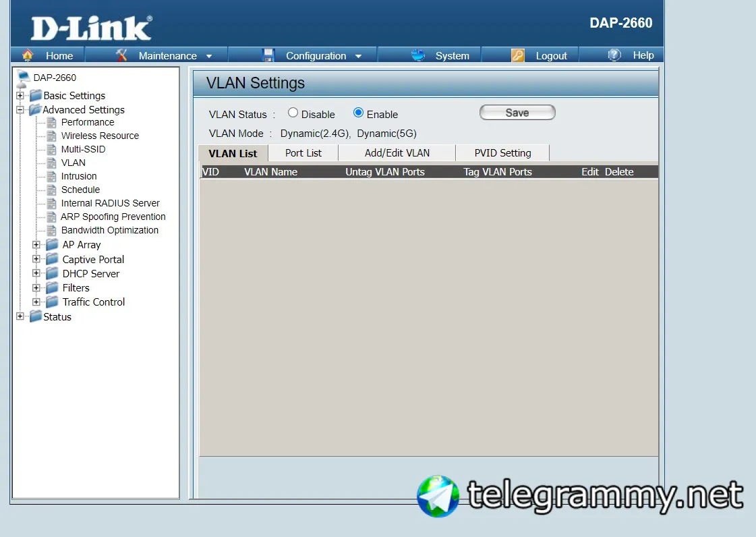Open the Schedule settings page

(x=80, y=190)
